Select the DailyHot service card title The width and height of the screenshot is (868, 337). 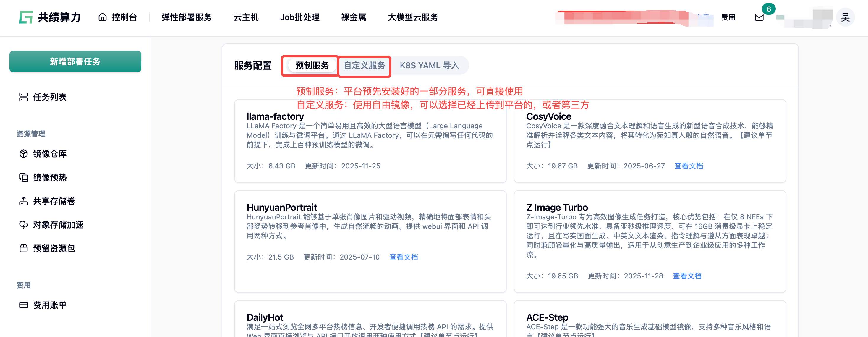point(265,317)
